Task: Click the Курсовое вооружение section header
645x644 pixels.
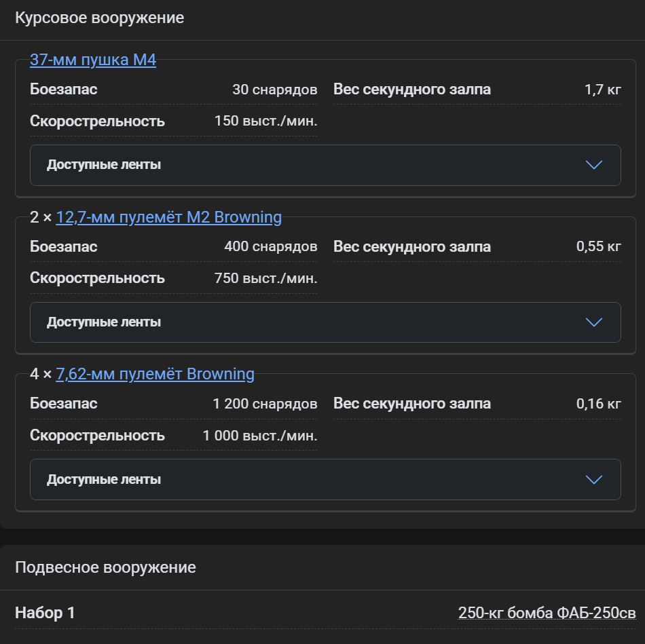Action: 100,18
